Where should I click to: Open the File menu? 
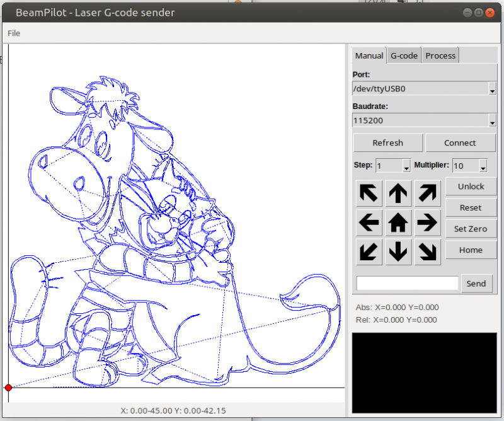(14, 33)
